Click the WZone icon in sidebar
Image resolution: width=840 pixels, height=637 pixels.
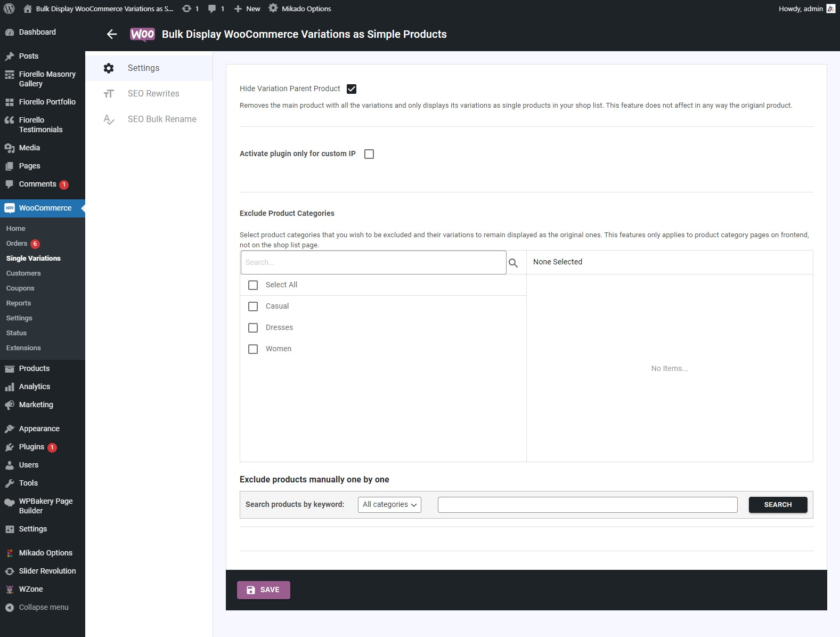pyautogui.click(x=10, y=589)
